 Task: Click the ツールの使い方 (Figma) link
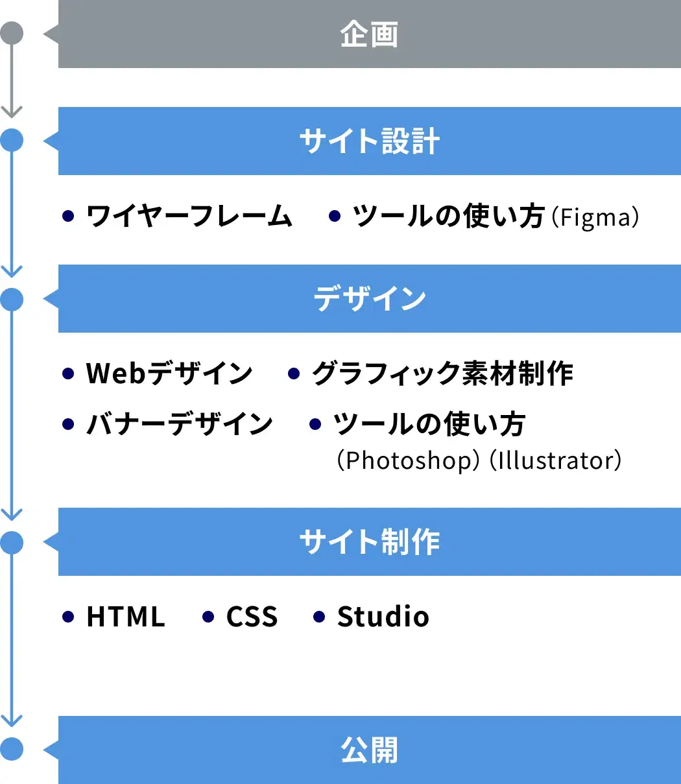coord(493,217)
